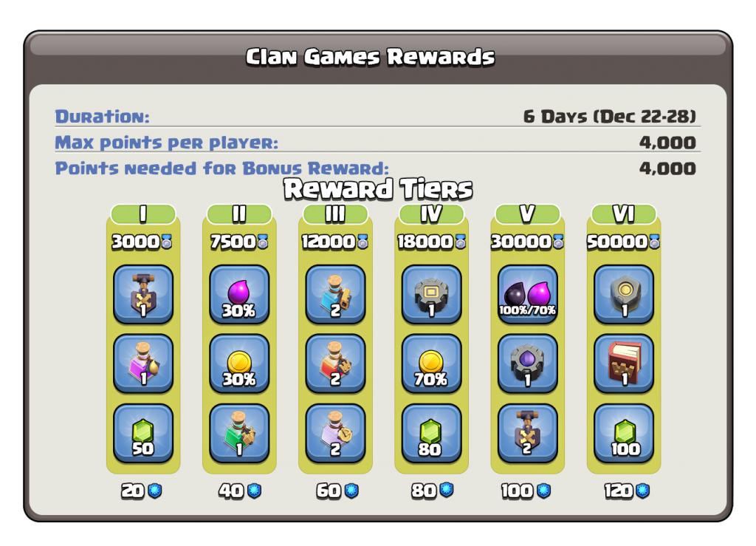This screenshot has width=756, height=546.
Task: Pick the 50 gems reward in Tier I
Action: [x=142, y=433]
